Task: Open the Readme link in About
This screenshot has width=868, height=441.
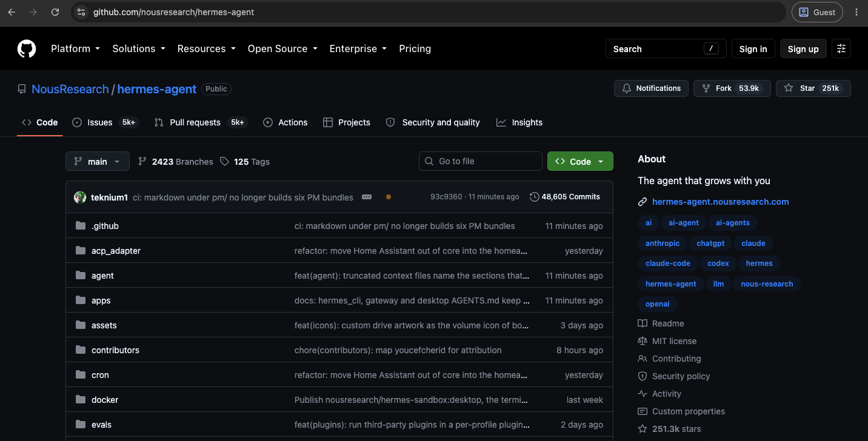Action: (661, 323)
